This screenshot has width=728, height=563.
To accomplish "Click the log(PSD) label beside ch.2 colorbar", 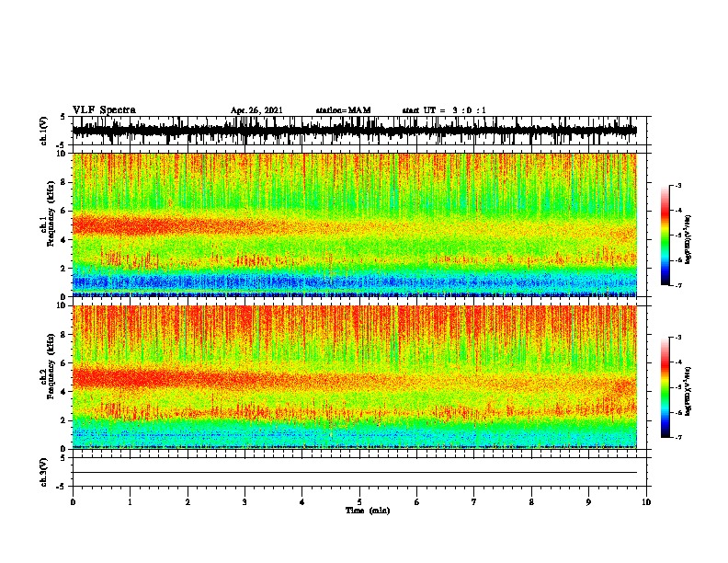I will (688, 391).
